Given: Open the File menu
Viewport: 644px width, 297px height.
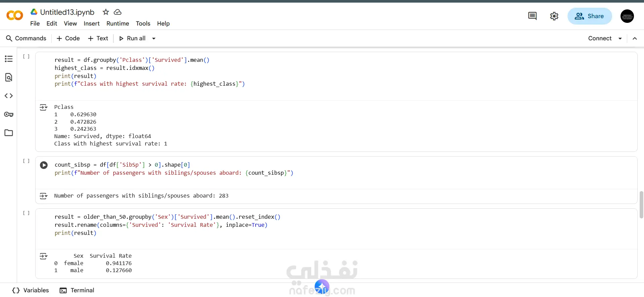Looking at the screenshot, I should pos(35,24).
